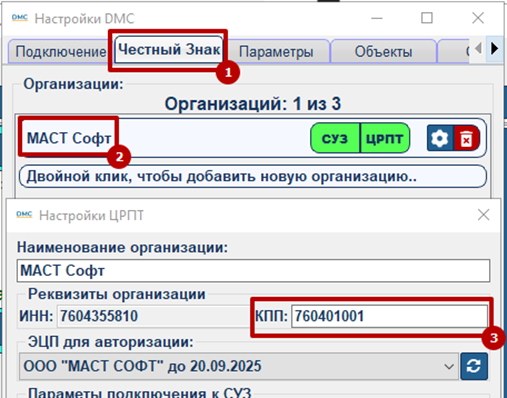Open settings gear for МАСТ Софт organization
Viewport: 507px width, 398px height.
[440, 138]
